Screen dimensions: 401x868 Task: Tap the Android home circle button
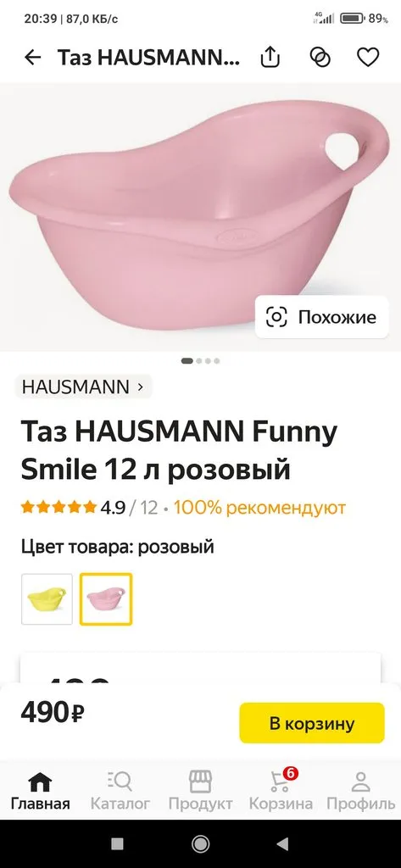[x=200, y=843]
